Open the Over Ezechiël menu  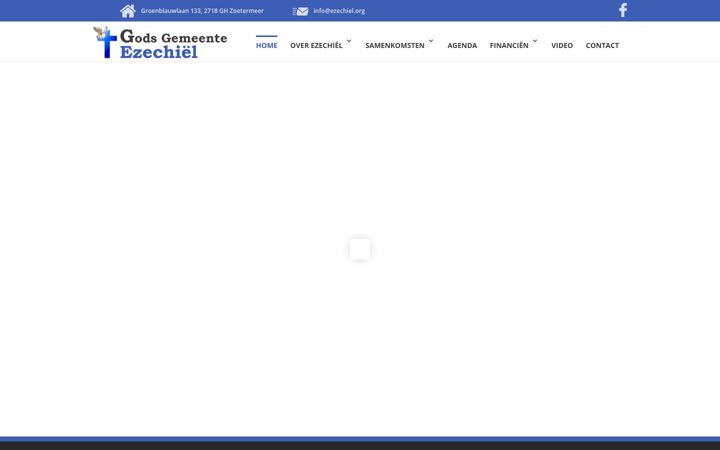click(316, 45)
